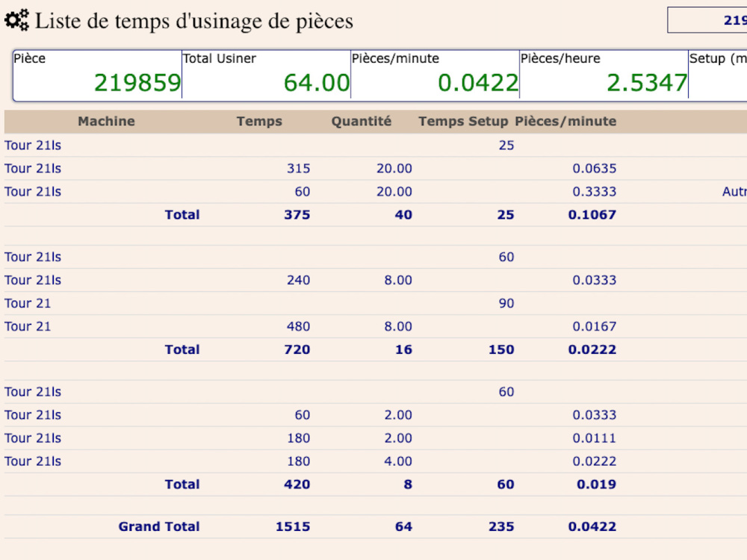Click the gears icon beside the page title
This screenshot has width=747, height=560.
point(16,20)
